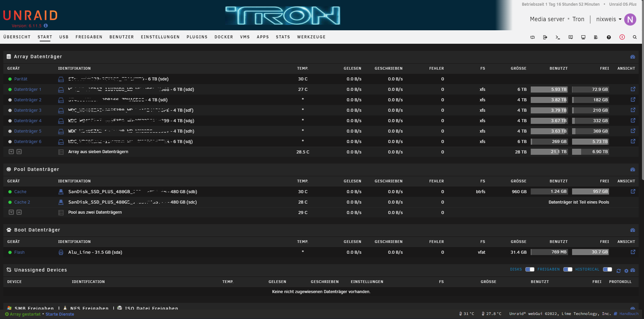
Task: Open Pool Datenträger dashboard gauge icon
Action: (633, 170)
